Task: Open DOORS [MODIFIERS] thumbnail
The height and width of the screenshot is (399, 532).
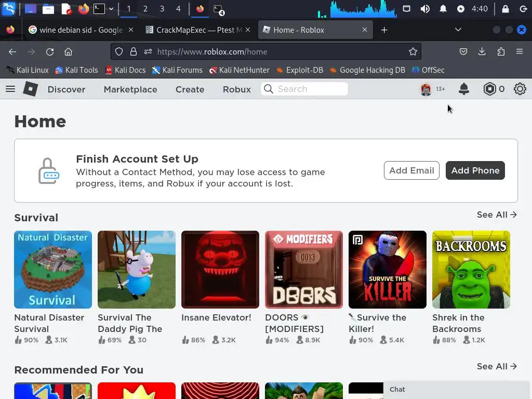Action: [304, 270]
